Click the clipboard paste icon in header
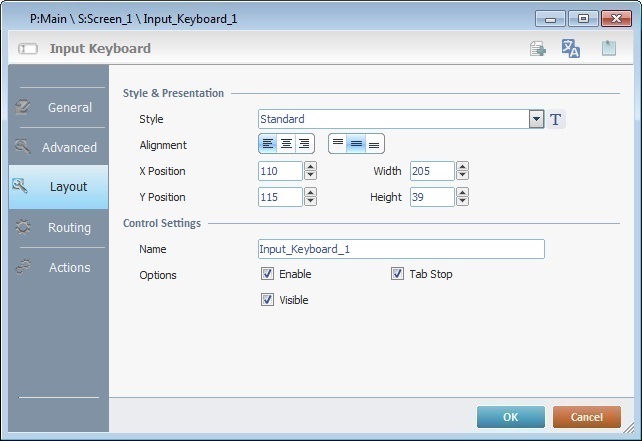This screenshot has width=642, height=441. pos(608,49)
